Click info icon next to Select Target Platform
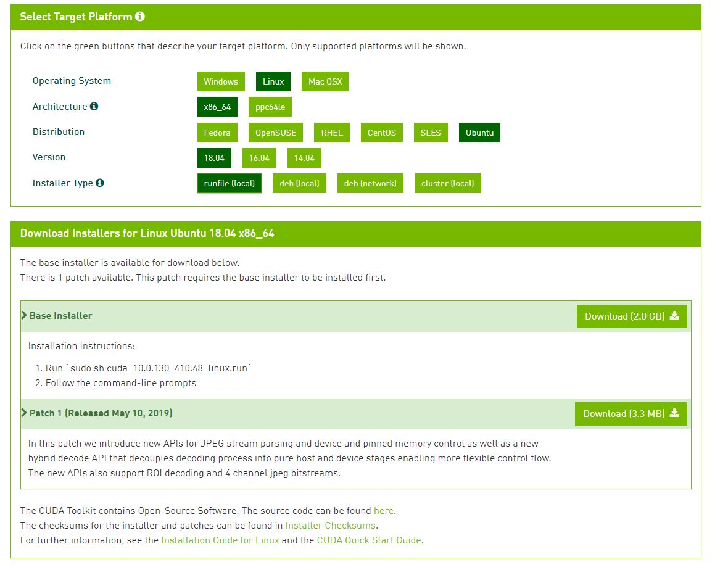728x570 pixels. tap(140, 17)
